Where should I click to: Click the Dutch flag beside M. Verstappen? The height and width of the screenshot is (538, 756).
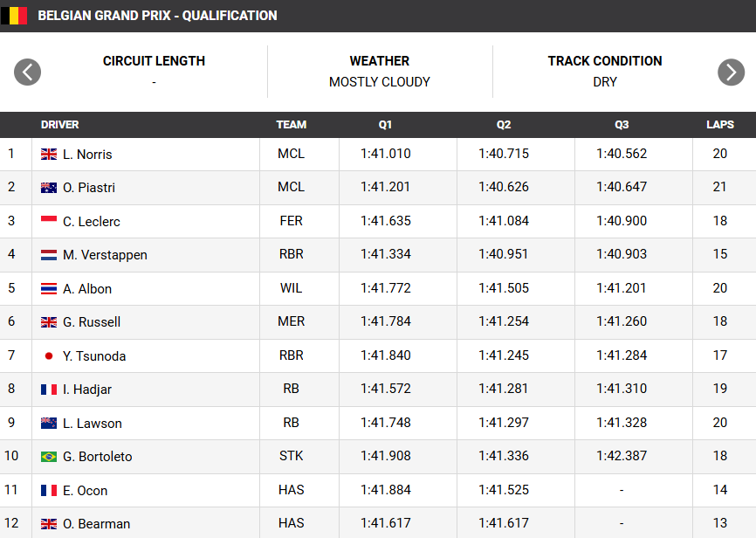click(49, 255)
